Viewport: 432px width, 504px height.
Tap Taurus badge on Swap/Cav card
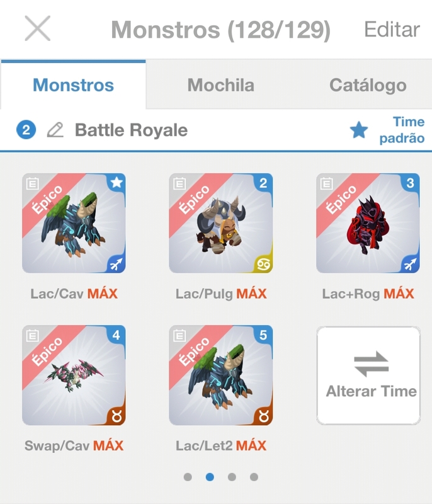tap(117, 416)
